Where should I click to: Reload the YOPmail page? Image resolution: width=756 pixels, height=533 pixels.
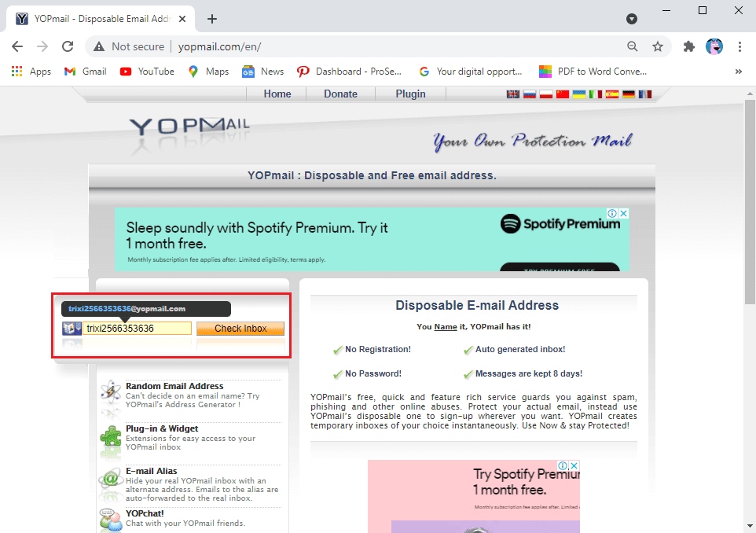(68, 46)
